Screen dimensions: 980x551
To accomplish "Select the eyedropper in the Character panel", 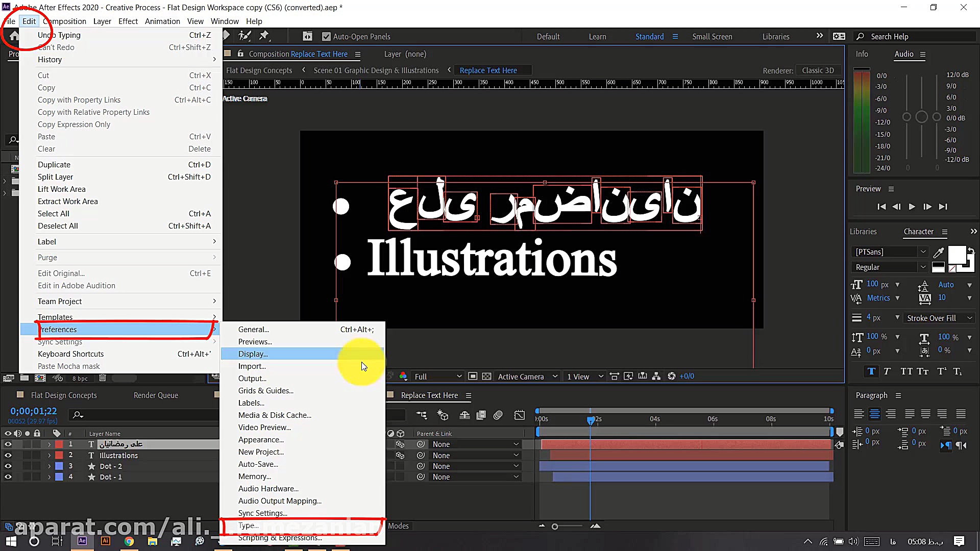I will [939, 252].
